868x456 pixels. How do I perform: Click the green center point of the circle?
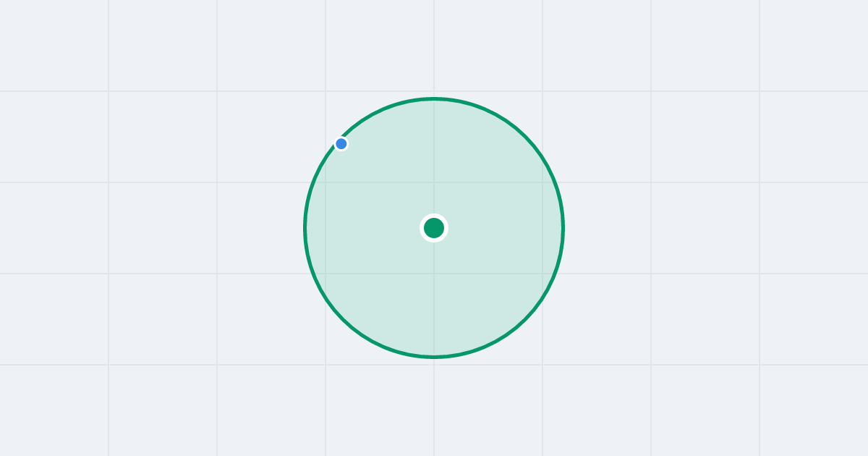pos(434,228)
